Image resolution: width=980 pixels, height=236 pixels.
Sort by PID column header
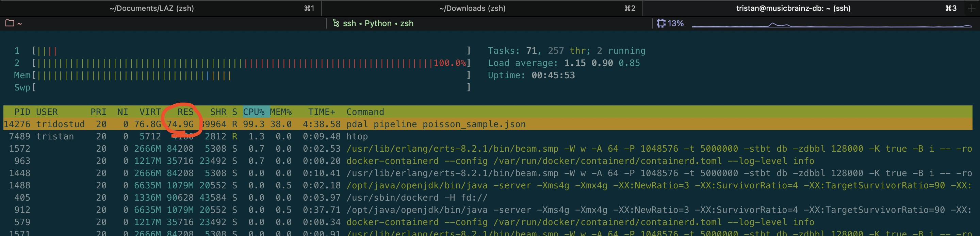pyautogui.click(x=22, y=112)
